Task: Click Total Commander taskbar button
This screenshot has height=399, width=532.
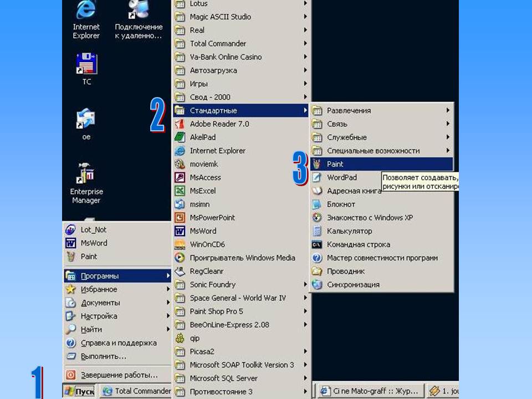Action: pyautogui.click(x=136, y=391)
